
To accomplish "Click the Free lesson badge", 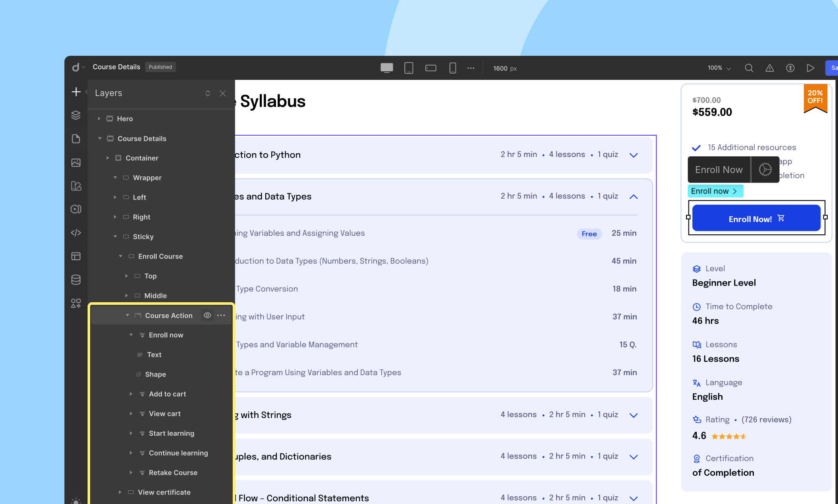I will (x=589, y=234).
